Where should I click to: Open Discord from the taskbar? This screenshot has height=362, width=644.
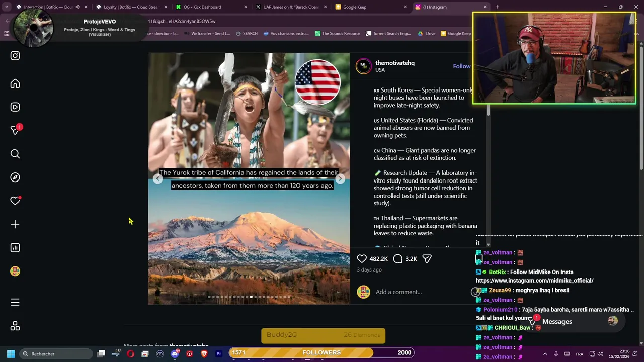click(175, 354)
